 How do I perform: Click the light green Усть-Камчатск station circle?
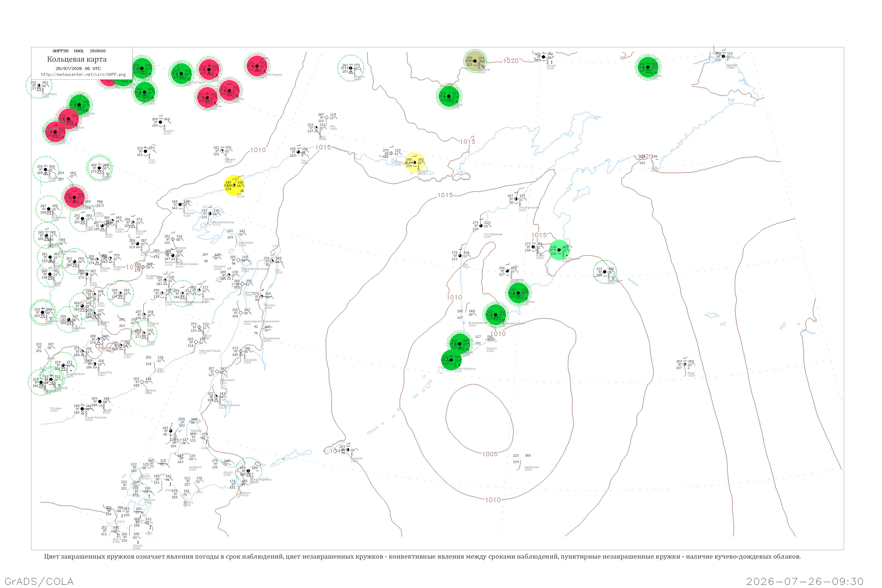pyautogui.click(x=559, y=250)
